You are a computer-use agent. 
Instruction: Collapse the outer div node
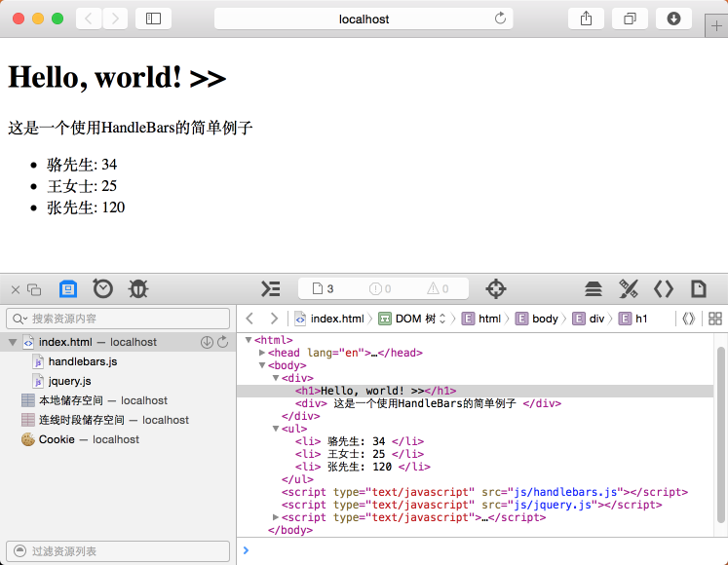click(276, 378)
